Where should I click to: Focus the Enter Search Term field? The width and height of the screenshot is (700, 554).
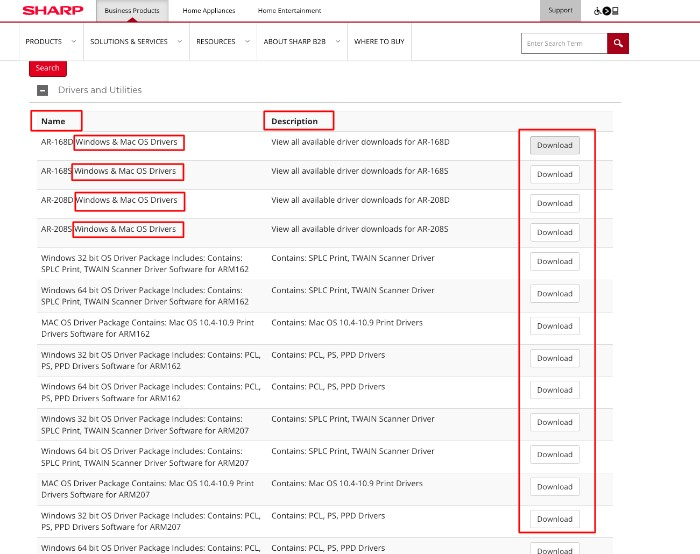pos(564,43)
